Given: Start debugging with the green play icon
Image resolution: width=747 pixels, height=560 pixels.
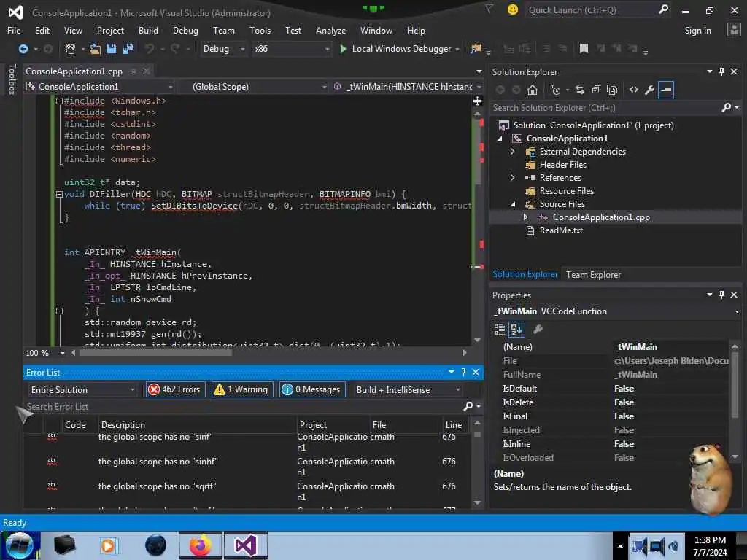Looking at the screenshot, I should tap(343, 49).
